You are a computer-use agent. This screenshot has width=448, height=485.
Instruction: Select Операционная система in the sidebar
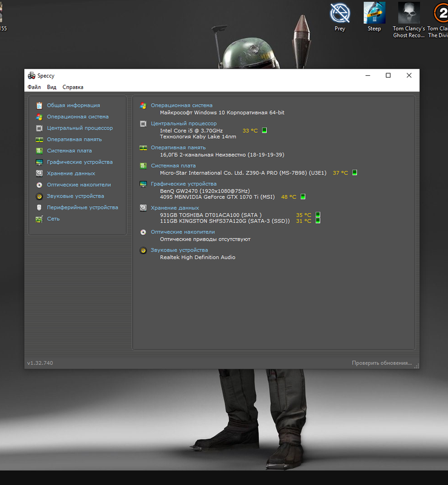(78, 117)
